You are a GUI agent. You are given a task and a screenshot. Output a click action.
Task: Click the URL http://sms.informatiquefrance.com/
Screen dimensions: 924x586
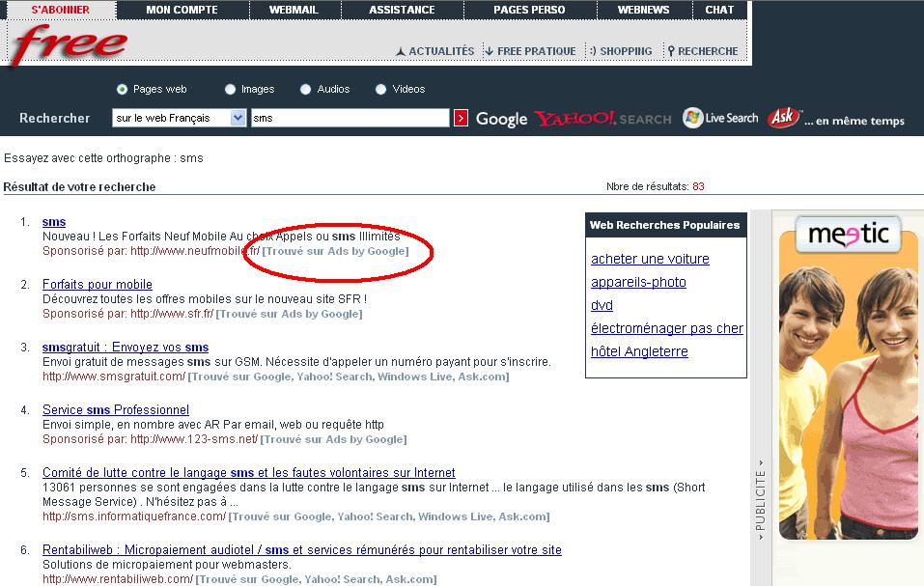(134, 516)
